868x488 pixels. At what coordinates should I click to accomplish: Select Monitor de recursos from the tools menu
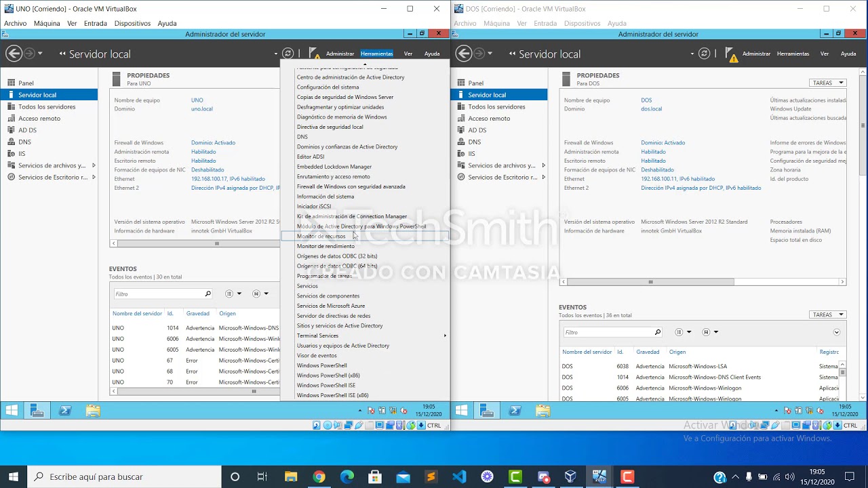365,236
